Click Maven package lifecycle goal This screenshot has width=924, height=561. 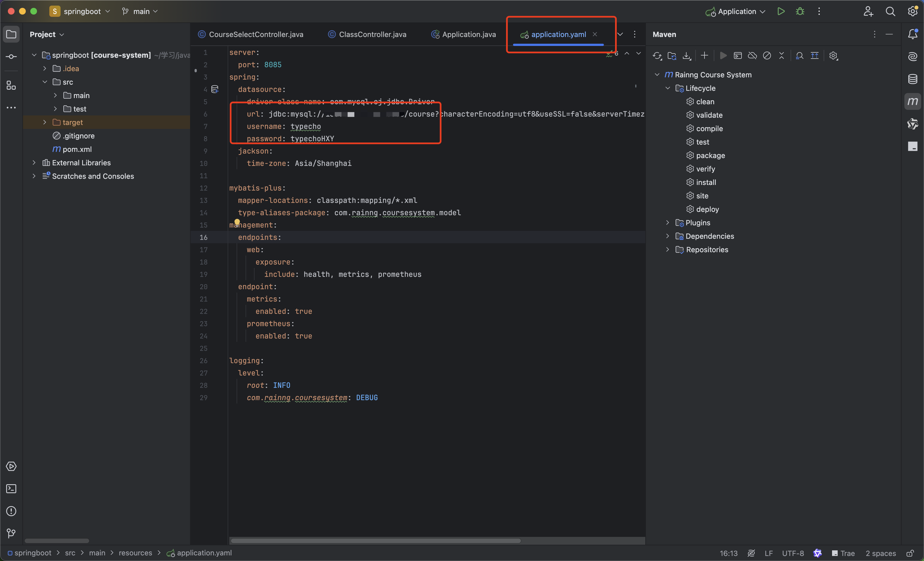pos(706,155)
